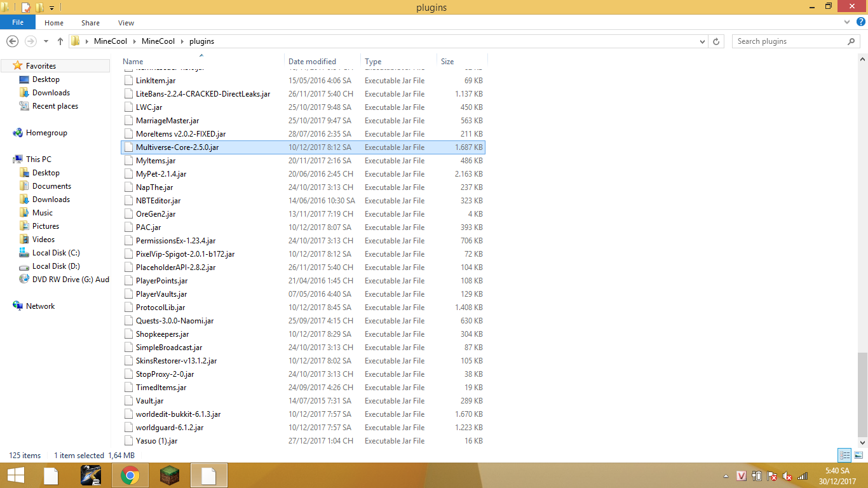Open Local Disk (D:) in the sidebar

tap(56, 266)
